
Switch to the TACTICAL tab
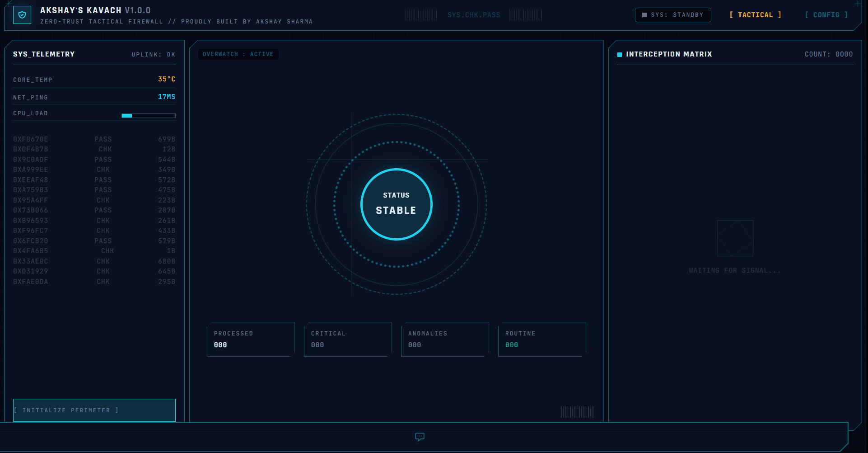click(x=756, y=15)
